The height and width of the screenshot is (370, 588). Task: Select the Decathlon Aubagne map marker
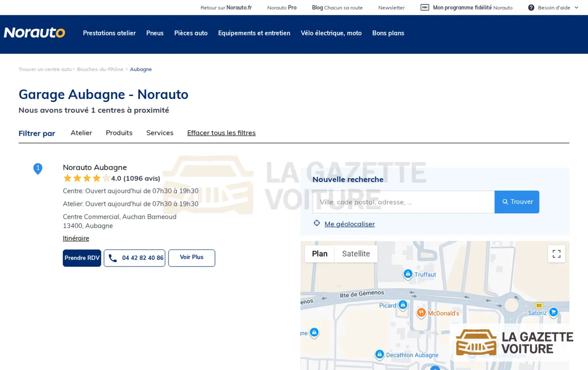click(x=379, y=354)
